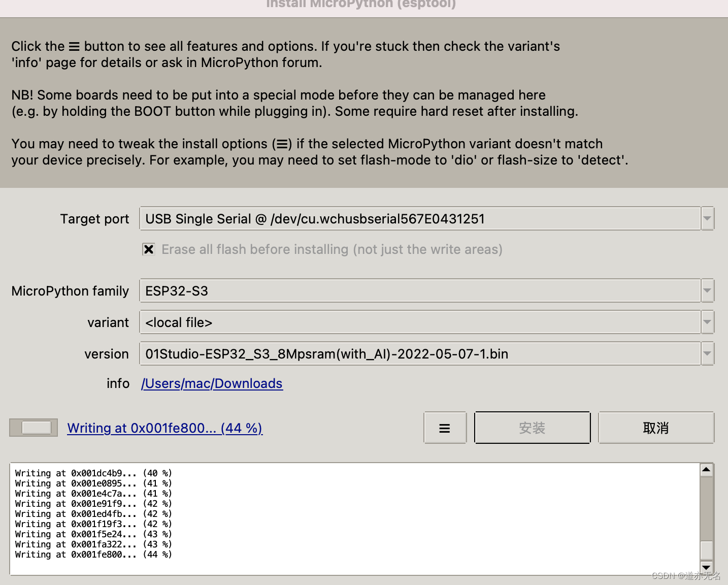Click log line Writing at 0x001dc4b9
The width and height of the screenshot is (728, 585).
[94, 473]
